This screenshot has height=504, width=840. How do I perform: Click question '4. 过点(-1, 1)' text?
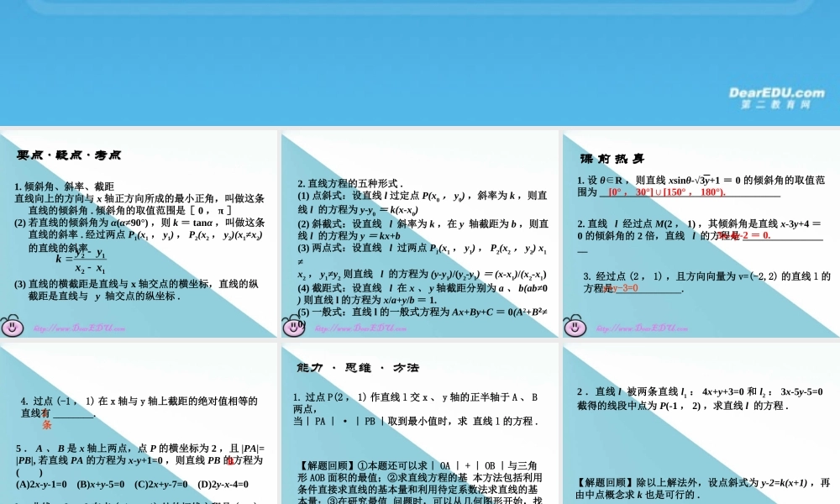tap(139, 407)
